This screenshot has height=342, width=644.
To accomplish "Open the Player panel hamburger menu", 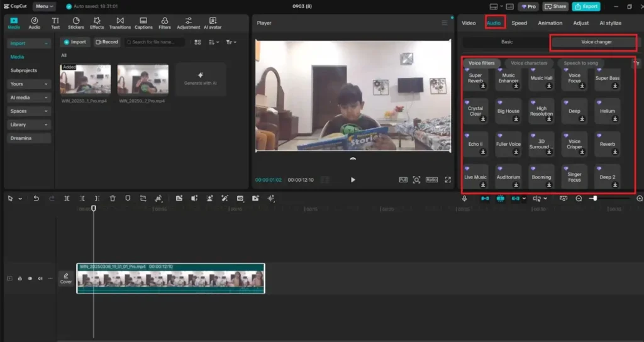I will point(445,23).
